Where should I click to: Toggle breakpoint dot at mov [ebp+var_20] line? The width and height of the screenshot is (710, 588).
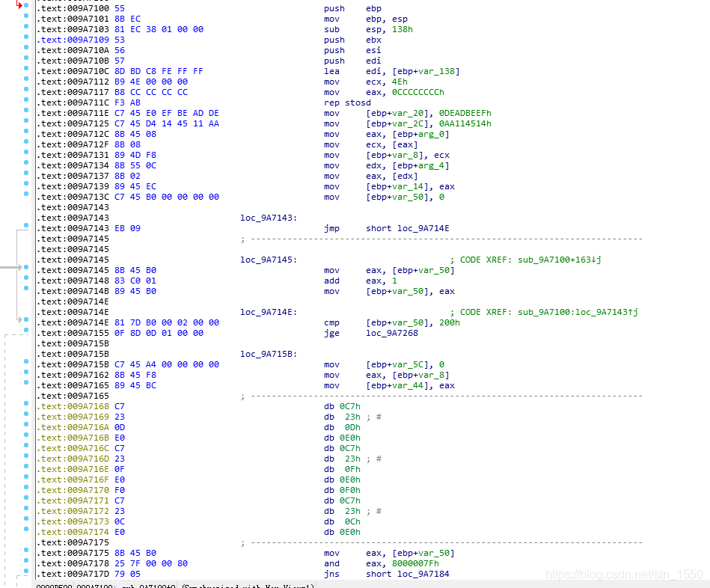pos(26,110)
